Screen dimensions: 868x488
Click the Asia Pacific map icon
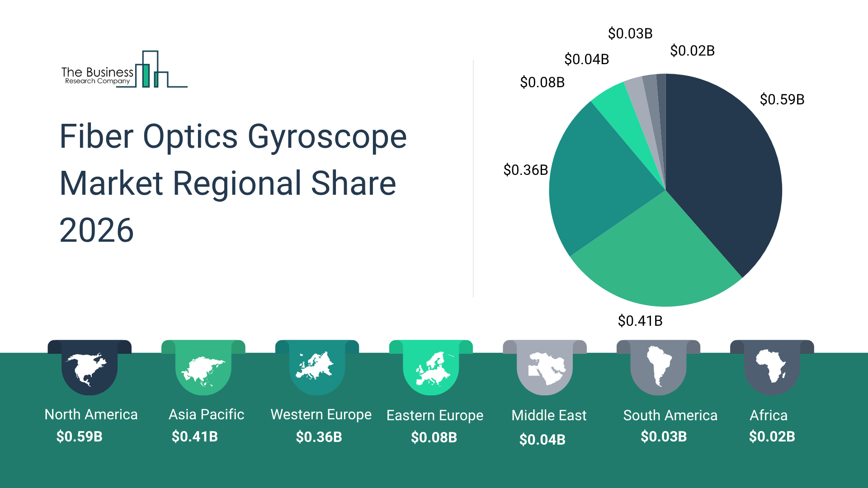click(203, 370)
